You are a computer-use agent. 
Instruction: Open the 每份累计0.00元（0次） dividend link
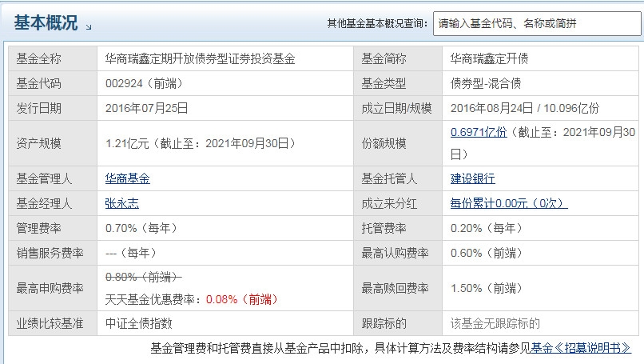tap(509, 203)
